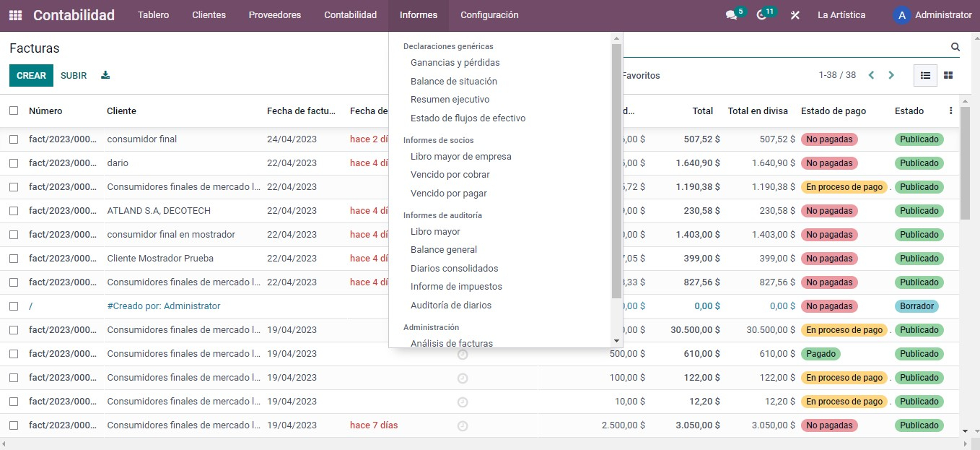Click the download export icon
The width and height of the screenshot is (980, 450).
[105, 75]
